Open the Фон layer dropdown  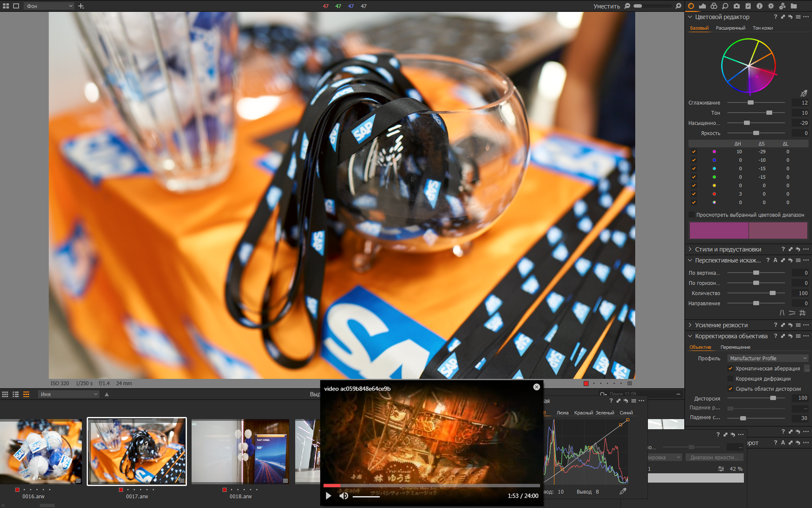tap(49, 6)
